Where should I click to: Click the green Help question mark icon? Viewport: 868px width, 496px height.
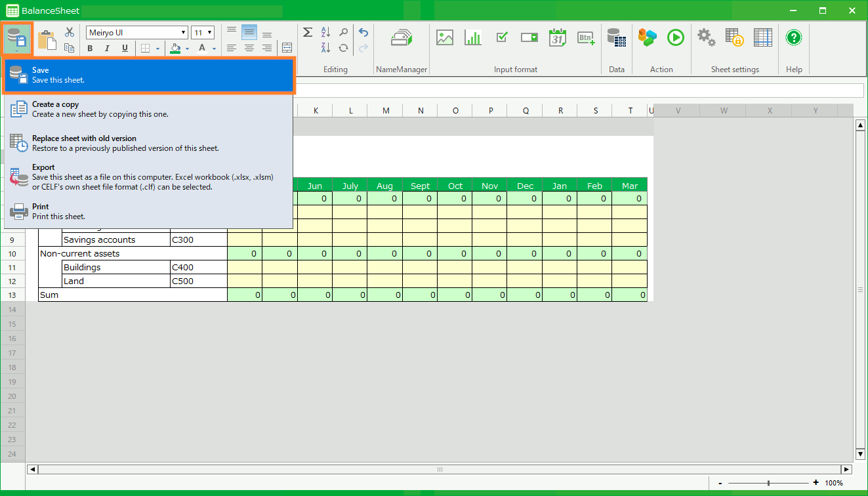coord(794,38)
